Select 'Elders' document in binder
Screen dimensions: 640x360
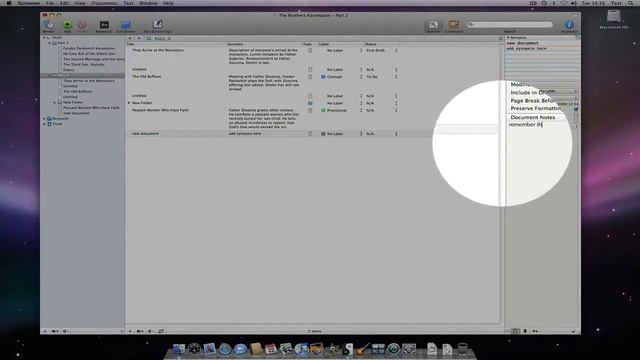(x=69, y=70)
